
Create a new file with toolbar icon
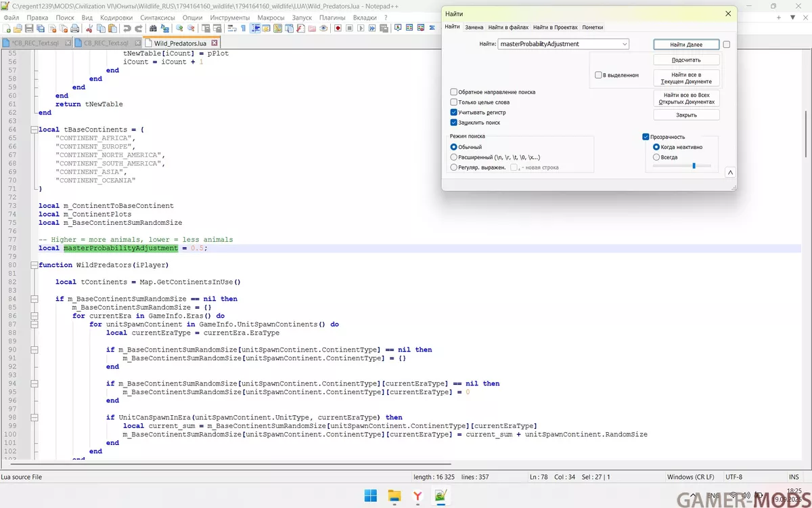point(6,28)
